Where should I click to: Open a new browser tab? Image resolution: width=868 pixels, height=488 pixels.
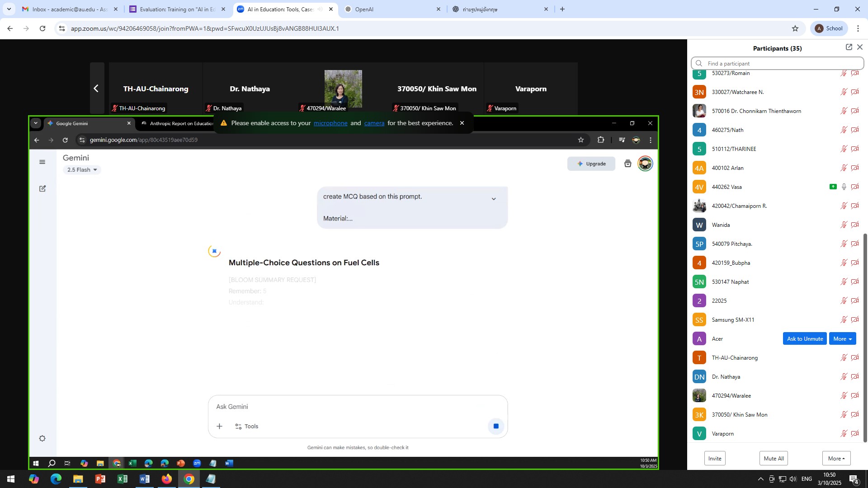562,9
